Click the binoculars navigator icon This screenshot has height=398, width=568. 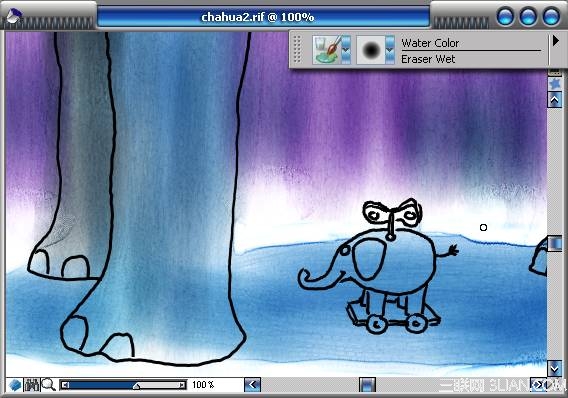[x=32, y=385]
